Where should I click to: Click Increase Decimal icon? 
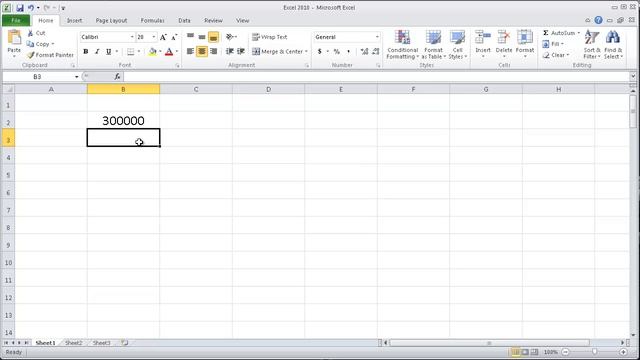pos(364,51)
